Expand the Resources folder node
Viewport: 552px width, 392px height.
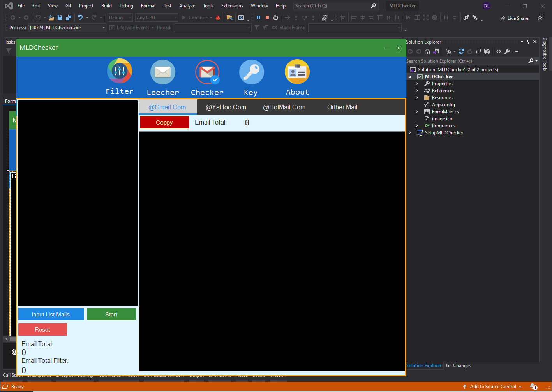[416, 98]
